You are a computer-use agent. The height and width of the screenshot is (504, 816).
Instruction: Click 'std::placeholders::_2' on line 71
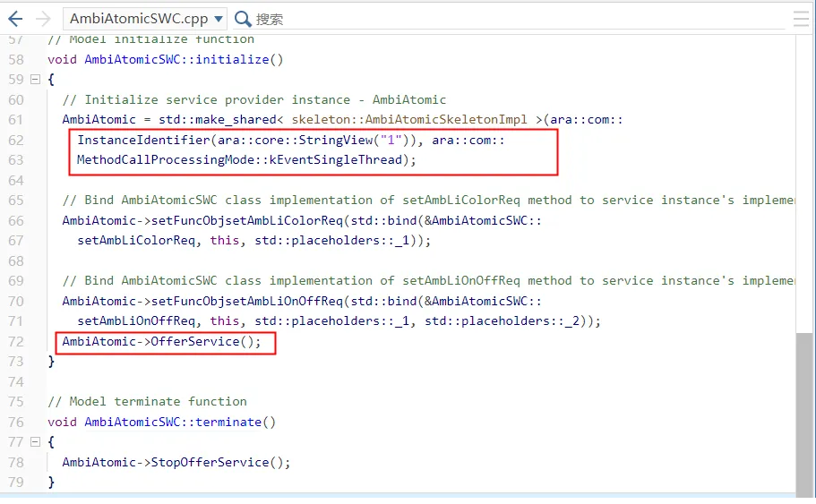502,320
